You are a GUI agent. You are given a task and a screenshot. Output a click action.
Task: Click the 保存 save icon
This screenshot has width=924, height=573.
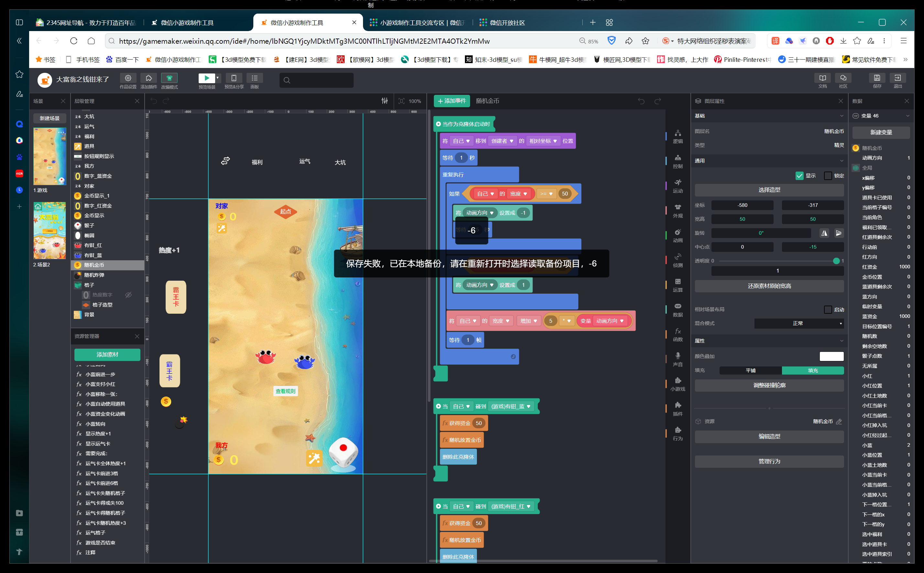877,78
